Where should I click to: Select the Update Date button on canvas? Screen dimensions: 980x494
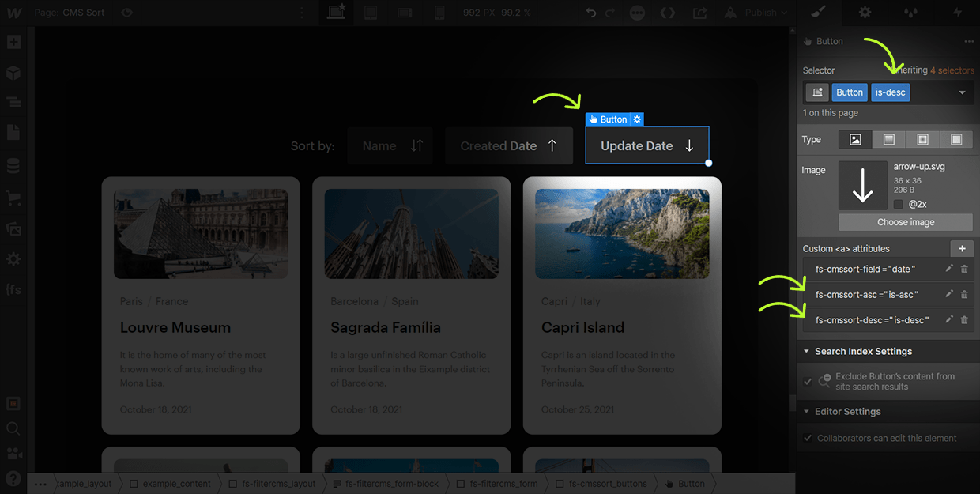point(647,145)
